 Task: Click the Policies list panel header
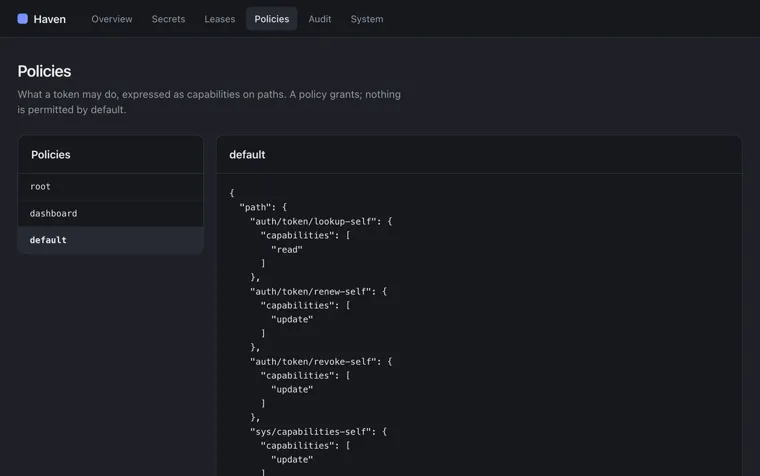coord(111,155)
